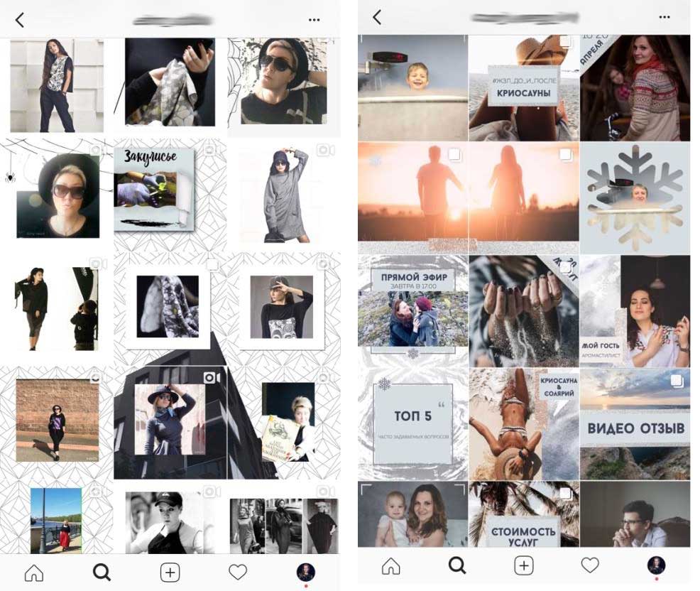Tap the back arrow on right phone
This screenshot has height=591, width=700.
point(377,17)
